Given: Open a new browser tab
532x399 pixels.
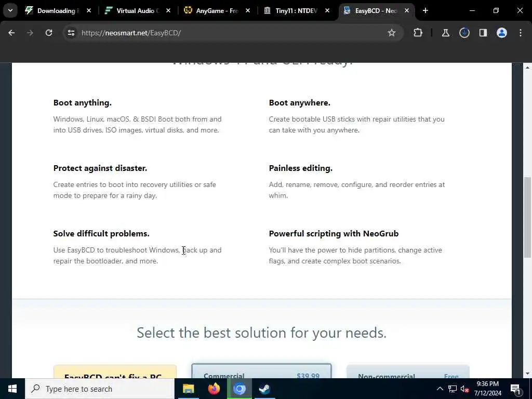Looking at the screenshot, I should tap(425, 11).
